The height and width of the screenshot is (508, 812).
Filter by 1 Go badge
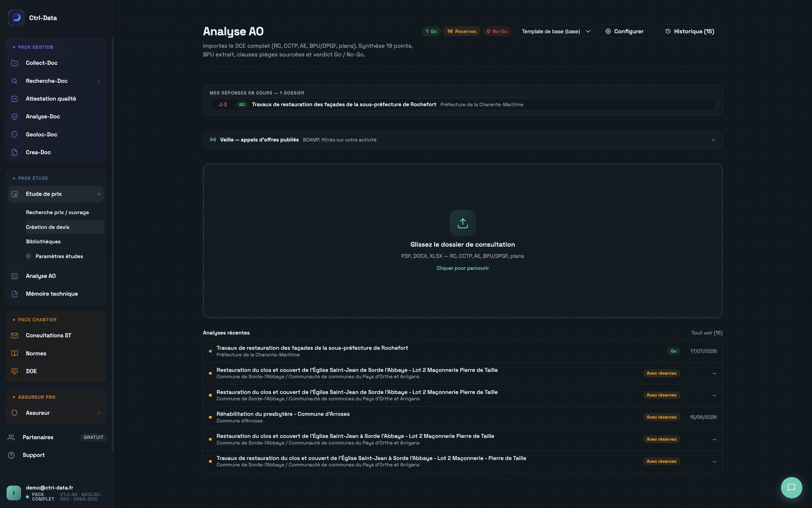431,31
